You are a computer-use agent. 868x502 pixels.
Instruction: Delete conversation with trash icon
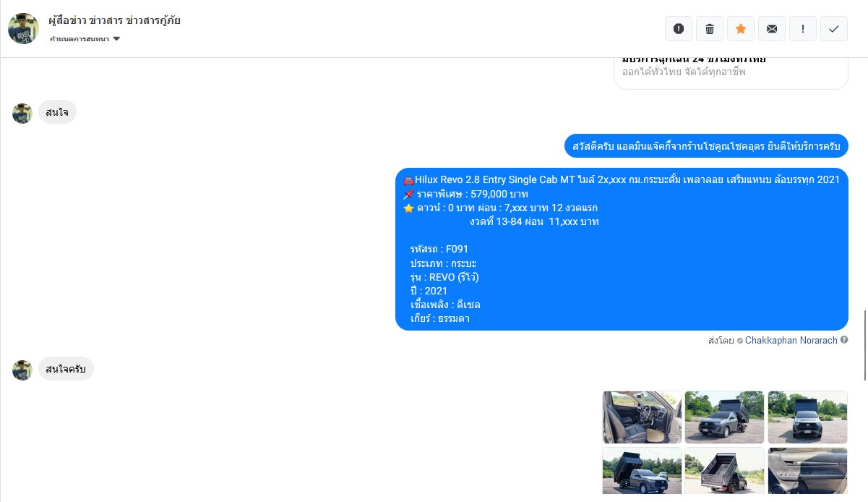tap(710, 29)
